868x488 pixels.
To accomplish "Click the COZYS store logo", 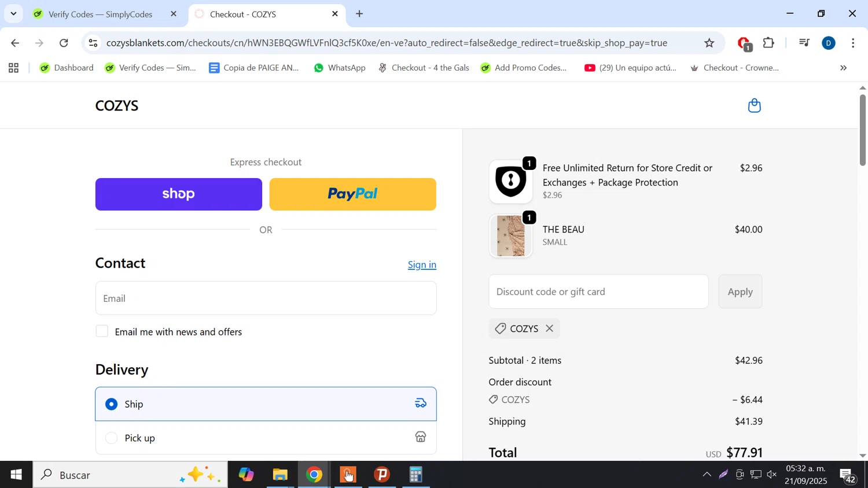I will (x=117, y=106).
